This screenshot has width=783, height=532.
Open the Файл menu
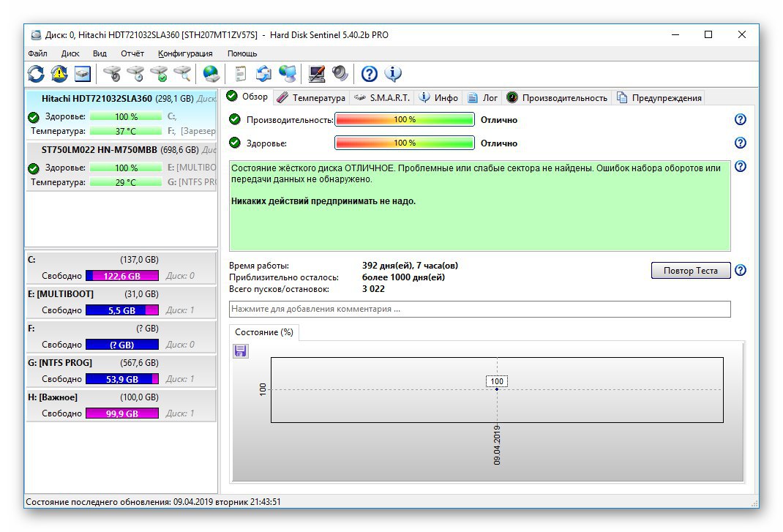37,53
